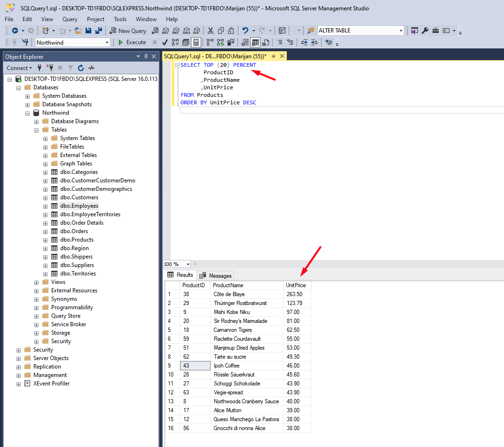This screenshot has width=504, height=447.
Task: Open the Query Options icon
Action: click(185, 42)
